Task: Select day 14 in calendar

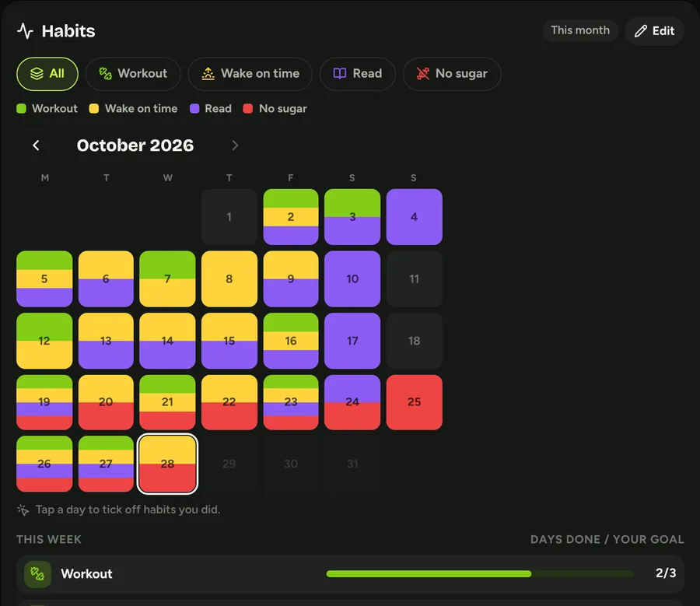Action: 167,341
